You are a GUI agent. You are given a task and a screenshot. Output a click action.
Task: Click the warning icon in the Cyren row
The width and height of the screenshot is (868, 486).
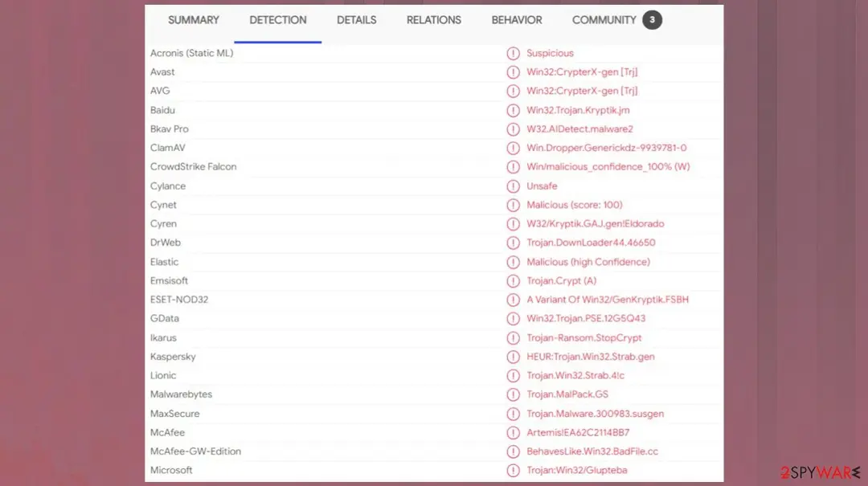pos(513,223)
